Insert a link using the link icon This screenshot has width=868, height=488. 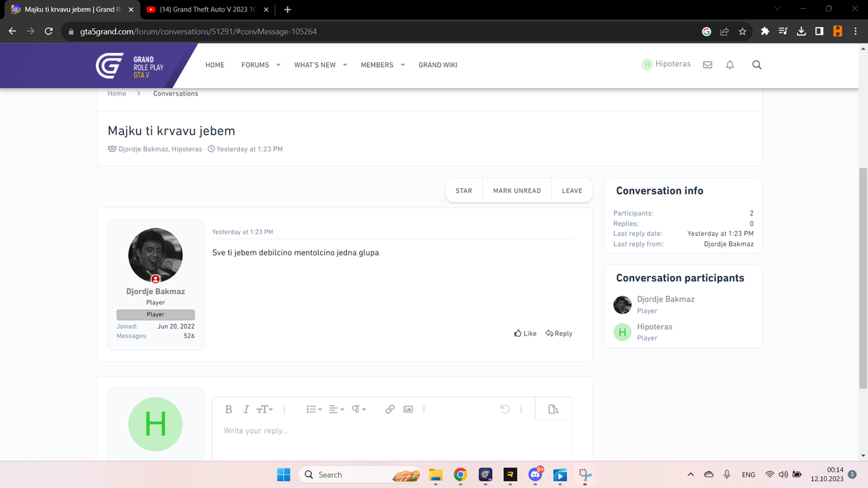tap(390, 409)
